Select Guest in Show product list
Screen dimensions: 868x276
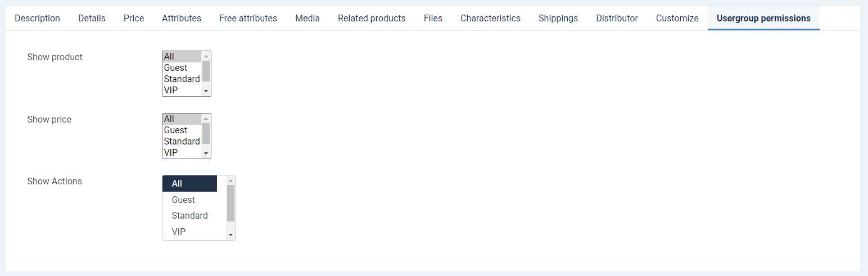[175, 67]
